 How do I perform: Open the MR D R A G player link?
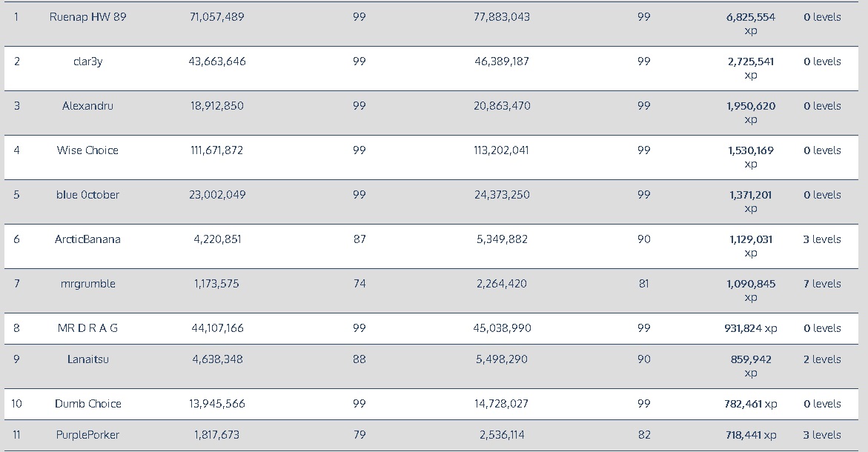[x=87, y=328]
